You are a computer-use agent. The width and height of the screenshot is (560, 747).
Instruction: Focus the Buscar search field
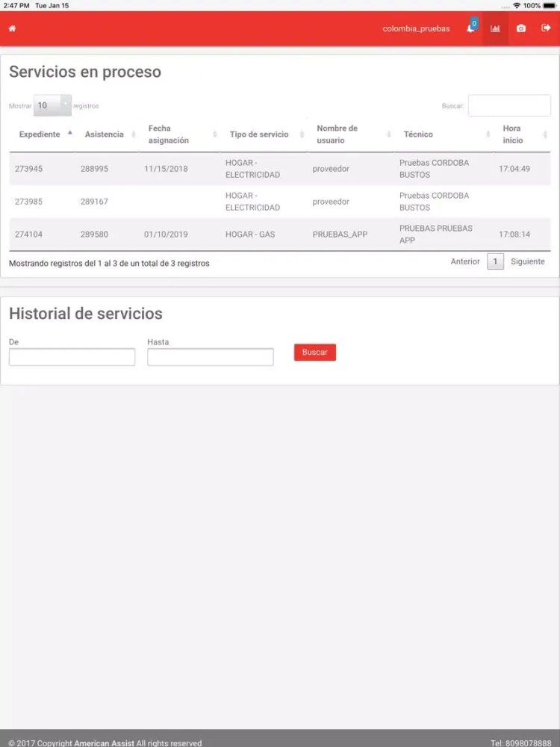pyautogui.click(x=509, y=105)
